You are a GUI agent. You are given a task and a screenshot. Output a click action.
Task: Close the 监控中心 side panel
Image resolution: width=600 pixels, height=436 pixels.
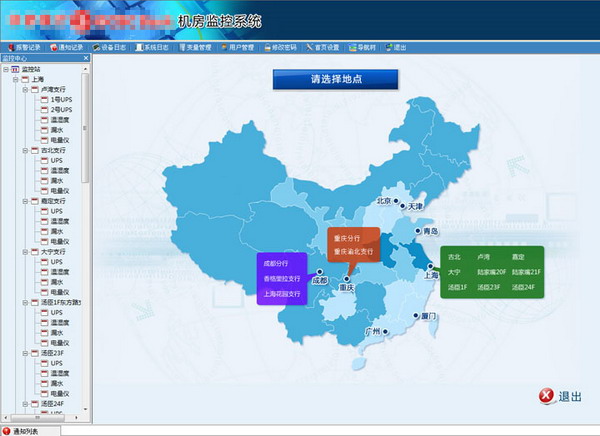(86, 58)
